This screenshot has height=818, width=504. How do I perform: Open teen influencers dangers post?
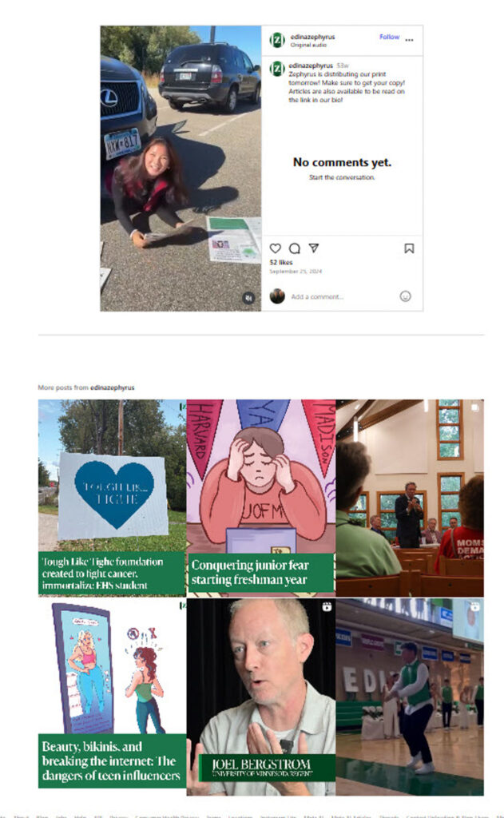point(112,697)
